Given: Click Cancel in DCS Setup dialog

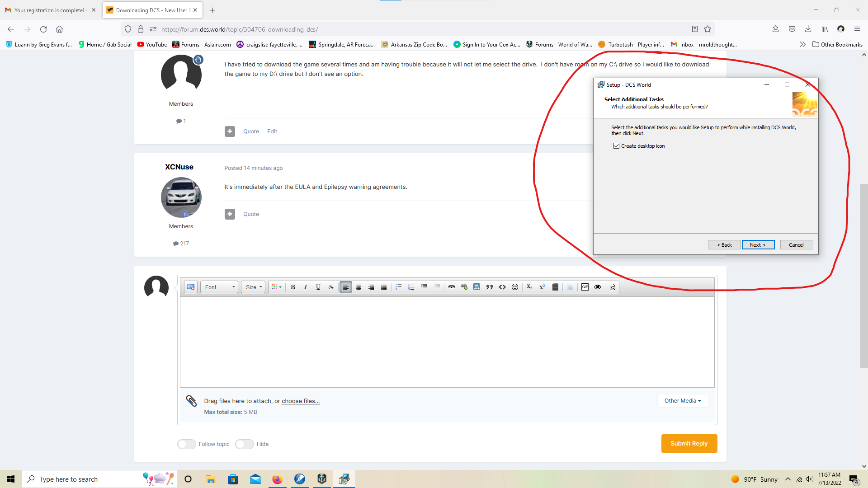Looking at the screenshot, I should [x=797, y=245].
